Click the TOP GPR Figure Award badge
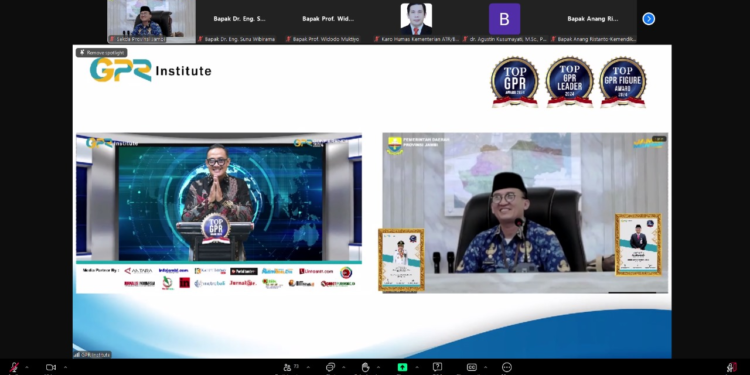The height and width of the screenshot is (375, 750). [623, 82]
